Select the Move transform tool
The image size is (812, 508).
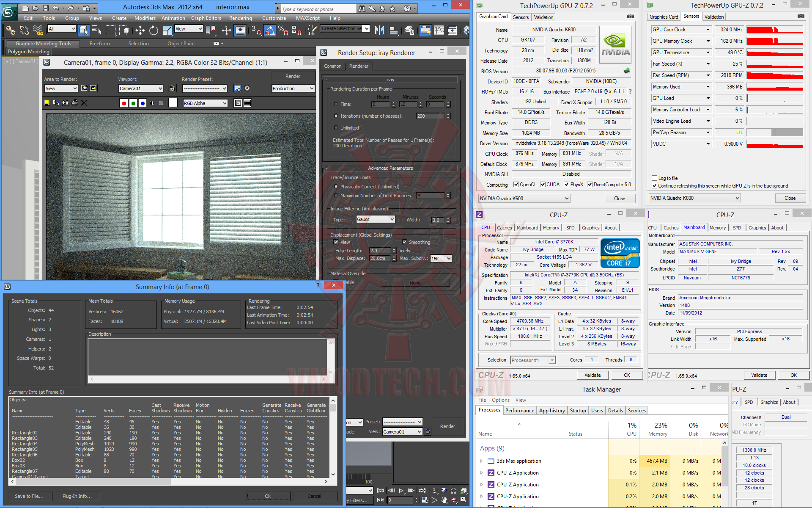click(140, 30)
